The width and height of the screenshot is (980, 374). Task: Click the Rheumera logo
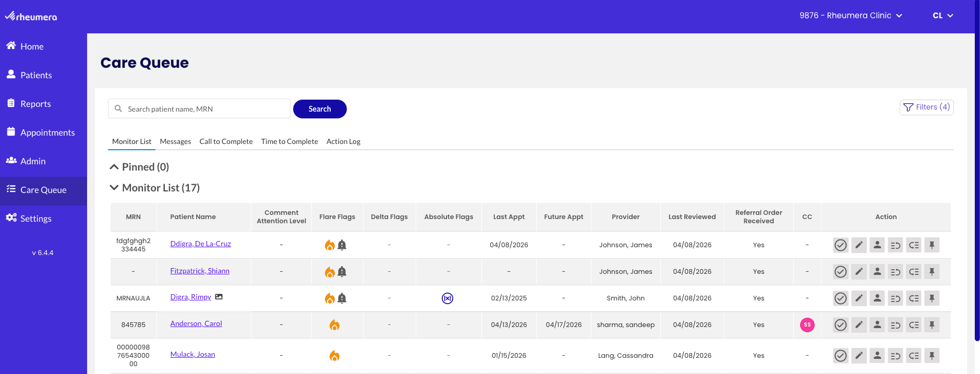point(31,16)
